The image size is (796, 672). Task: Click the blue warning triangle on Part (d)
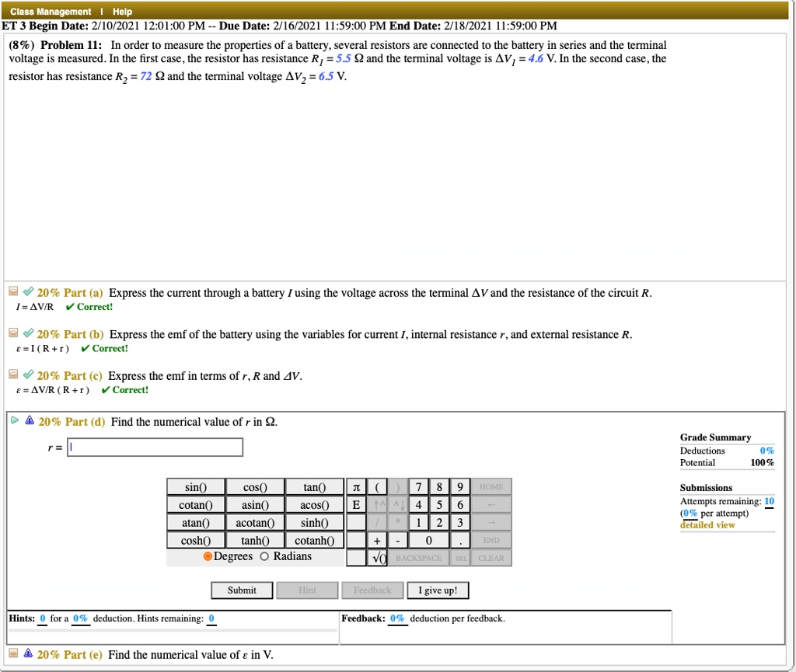pyautogui.click(x=30, y=420)
